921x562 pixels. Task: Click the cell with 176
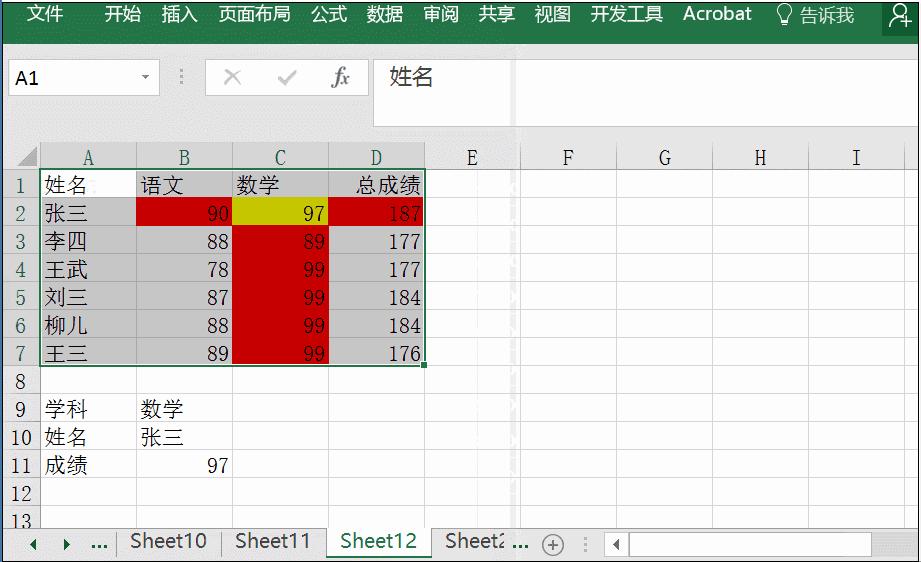tap(376, 352)
